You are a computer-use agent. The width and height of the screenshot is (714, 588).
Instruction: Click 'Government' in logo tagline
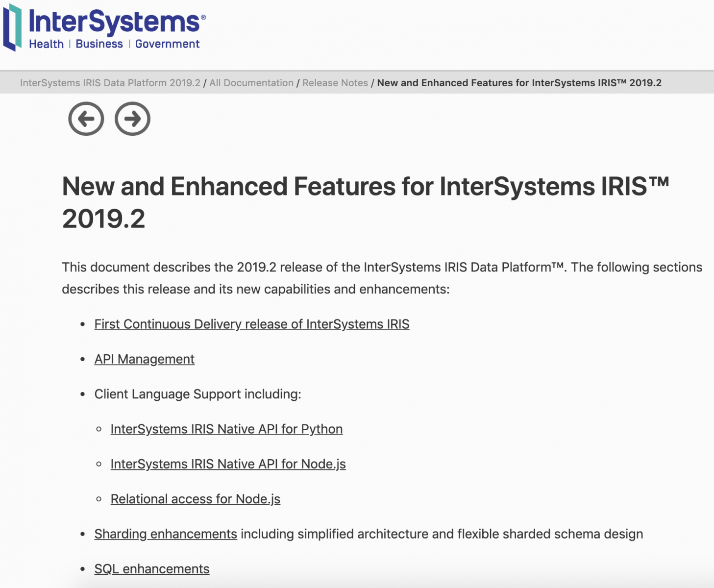click(x=168, y=44)
